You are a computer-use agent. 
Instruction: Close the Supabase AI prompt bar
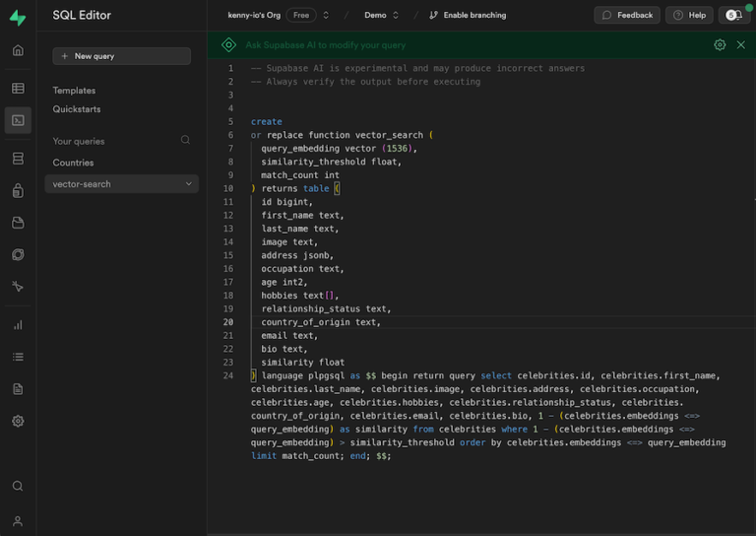click(x=741, y=45)
